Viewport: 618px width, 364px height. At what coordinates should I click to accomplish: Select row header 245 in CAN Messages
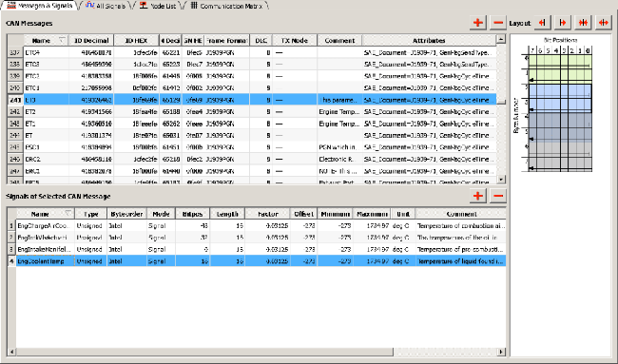click(x=15, y=147)
